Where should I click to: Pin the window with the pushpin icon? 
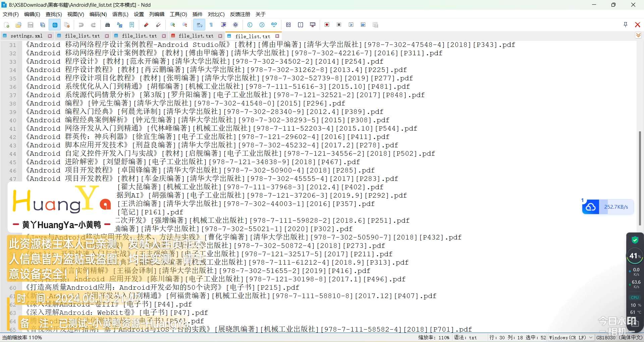tap(626, 24)
